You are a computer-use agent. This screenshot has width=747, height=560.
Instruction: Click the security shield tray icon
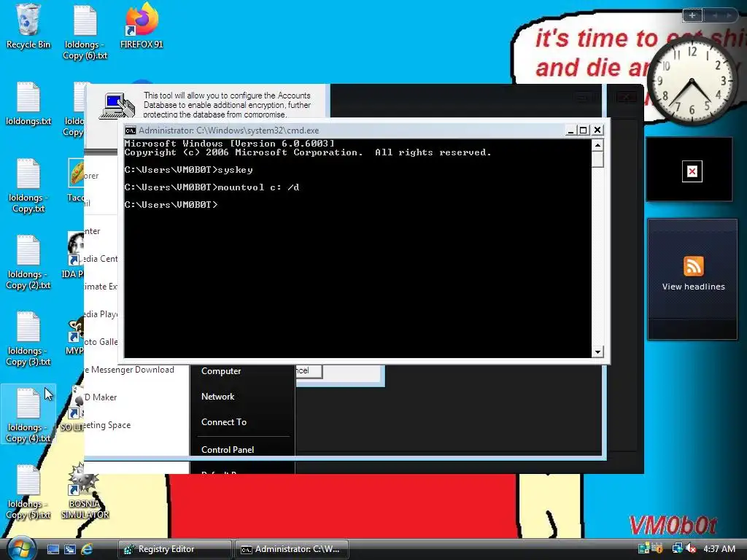[x=657, y=548]
